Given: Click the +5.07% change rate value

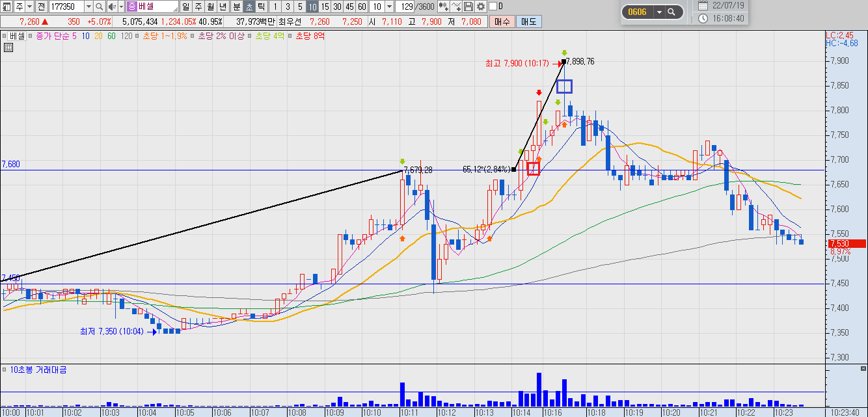Looking at the screenshot, I should [99, 21].
